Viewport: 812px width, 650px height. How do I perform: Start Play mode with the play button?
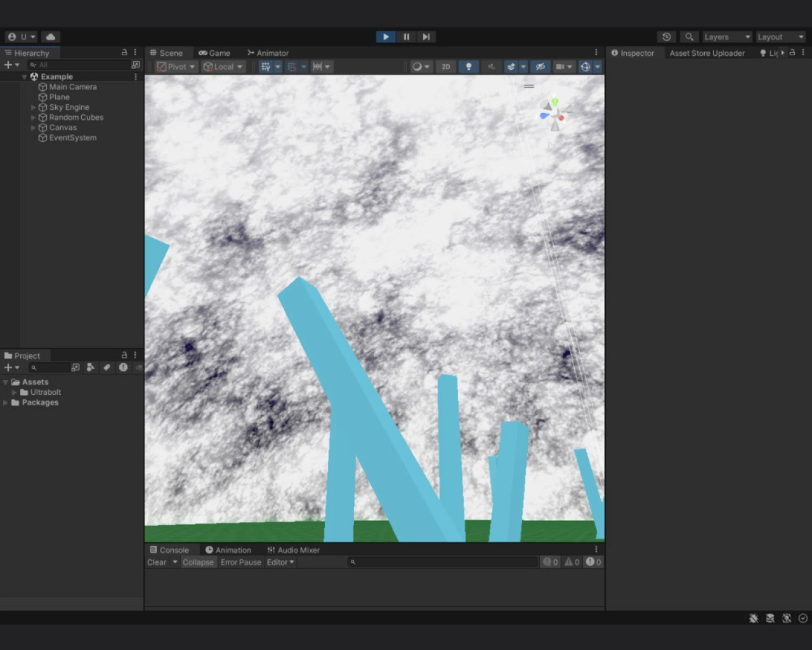coord(386,37)
